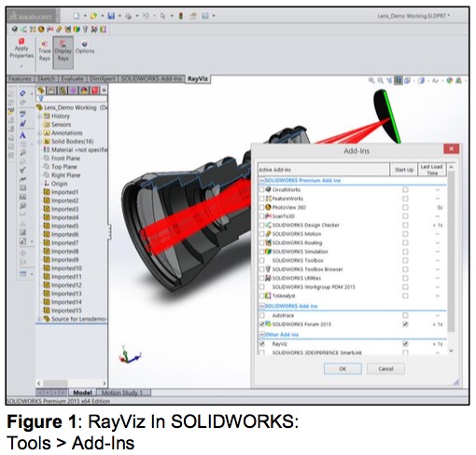Expand the Solid Bodies(16) node

click(39, 142)
